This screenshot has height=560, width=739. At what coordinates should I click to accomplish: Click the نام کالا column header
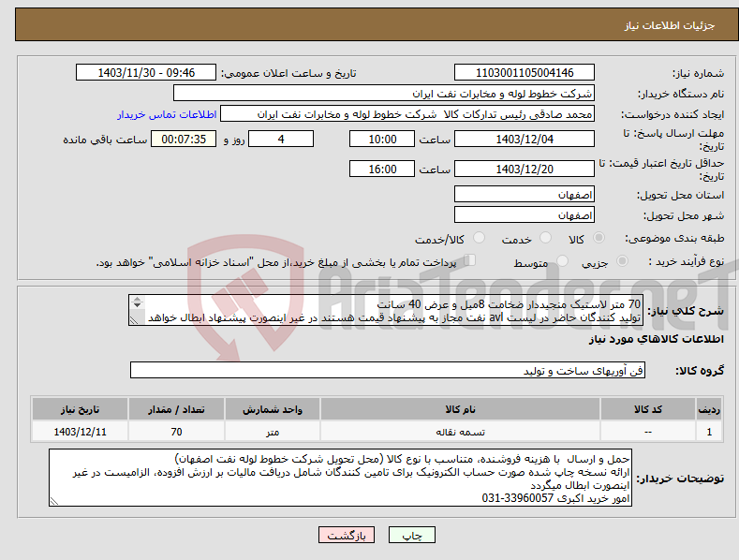coord(460,409)
